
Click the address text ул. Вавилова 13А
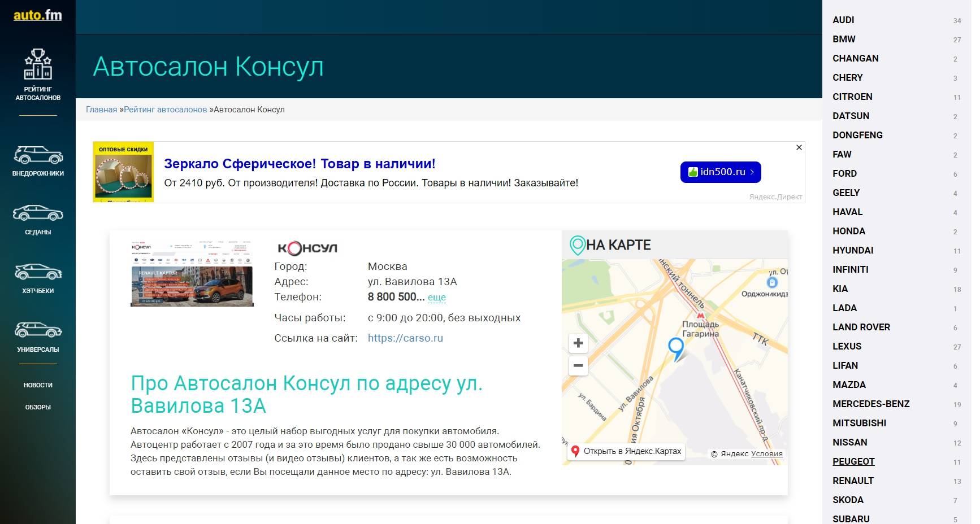pyautogui.click(x=412, y=281)
